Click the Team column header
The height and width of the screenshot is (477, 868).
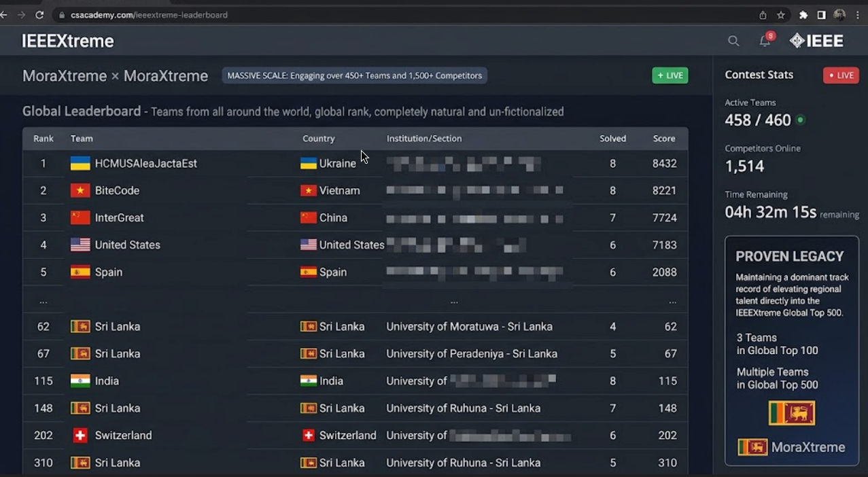click(x=82, y=139)
